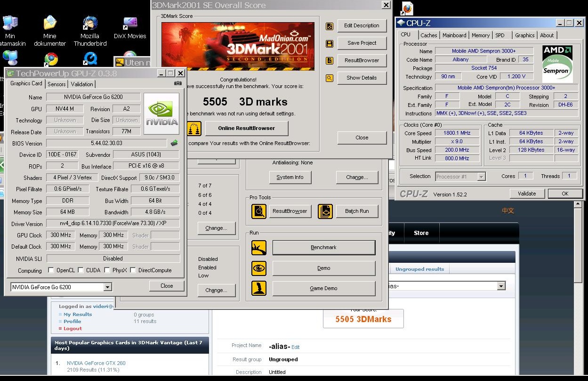Viewport: 588px width, 381px height.
Task: Click the Edit Description icon in 3DMark
Action: [330, 26]
